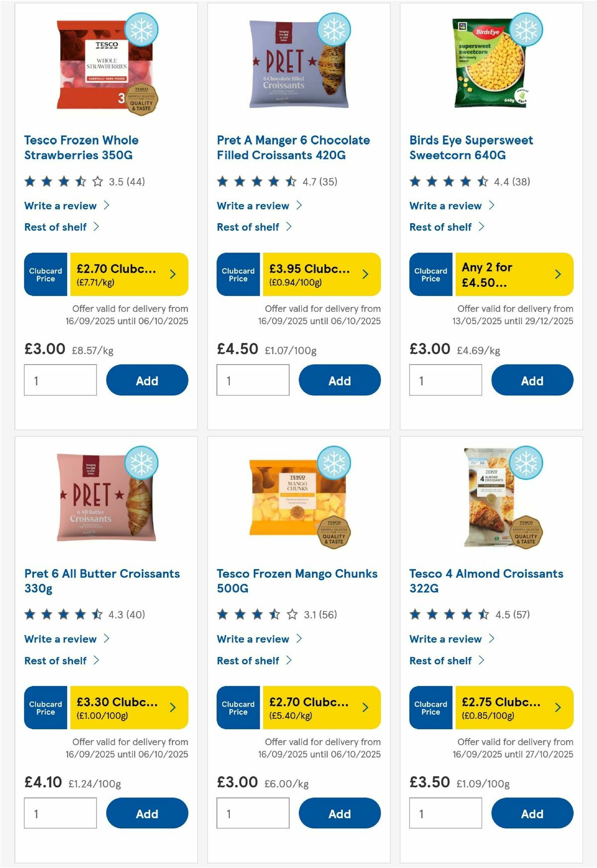Viewport: 597px width, 868px height.
Task: Select the Clubcard Price badge on the mango chunks offer
Action: (238, 707)
